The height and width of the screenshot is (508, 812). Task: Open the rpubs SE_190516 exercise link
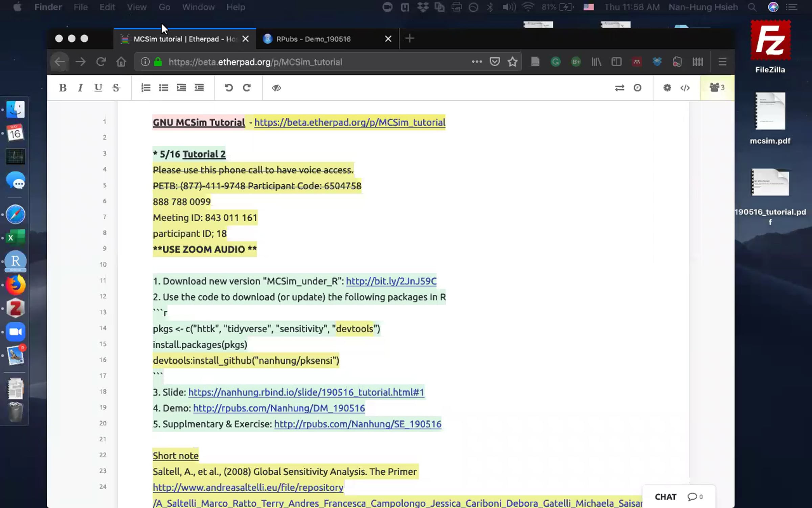click(x=358, y=424)
